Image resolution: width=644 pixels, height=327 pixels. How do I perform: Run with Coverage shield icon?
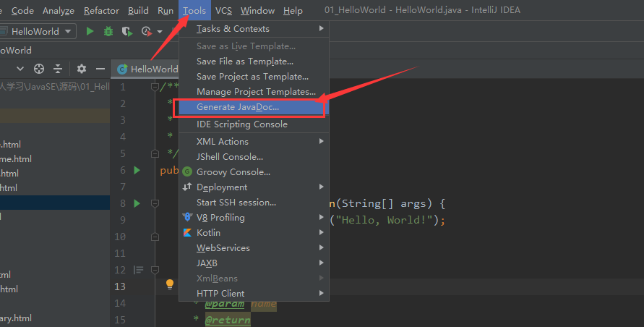127,31
